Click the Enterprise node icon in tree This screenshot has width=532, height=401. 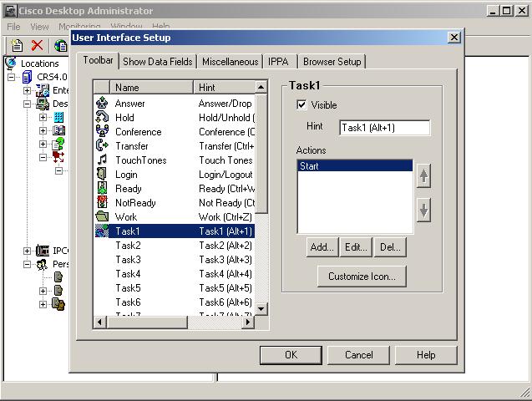[x=43, y=90]
